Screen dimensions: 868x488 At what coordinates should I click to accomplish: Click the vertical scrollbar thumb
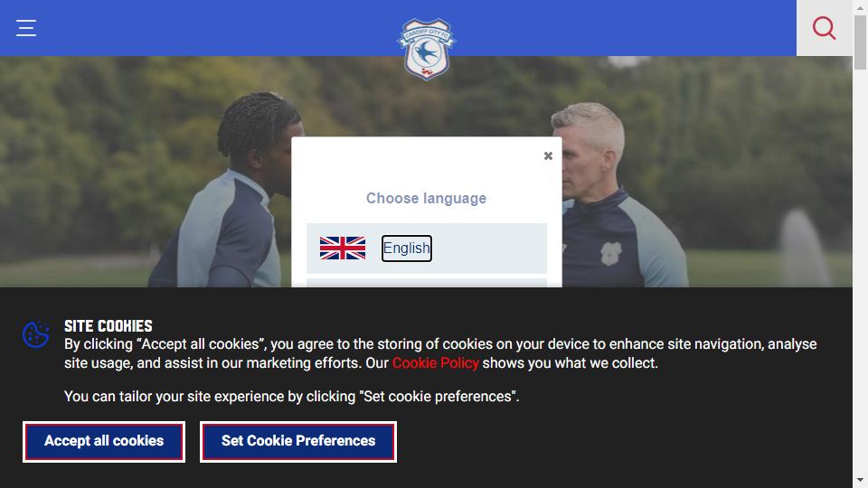(860, 42)
